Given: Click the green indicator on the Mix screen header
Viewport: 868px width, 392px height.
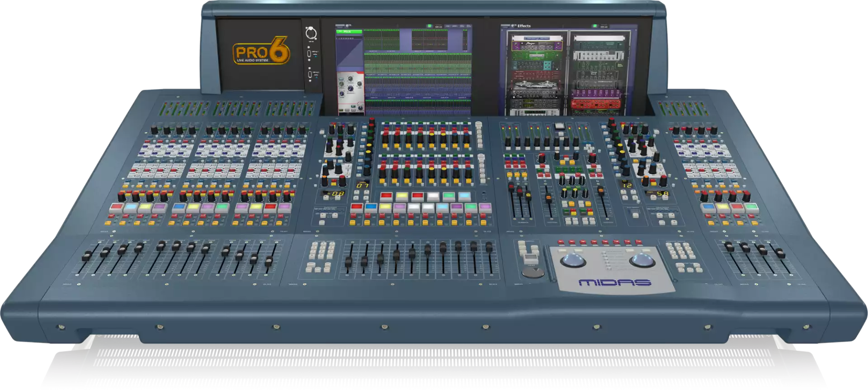Looking at the screenshot, I should click(429, 26).
